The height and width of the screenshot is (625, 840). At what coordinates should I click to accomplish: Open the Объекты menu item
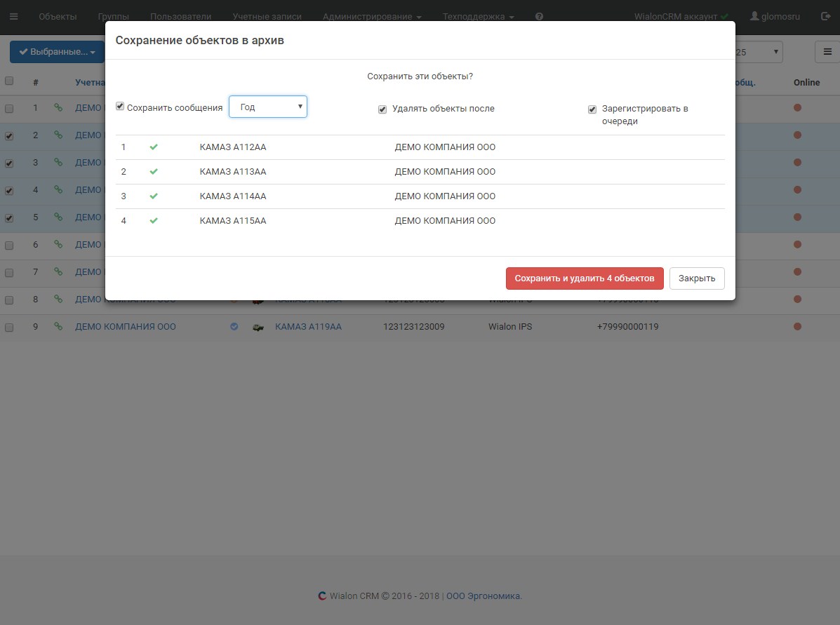58,16
